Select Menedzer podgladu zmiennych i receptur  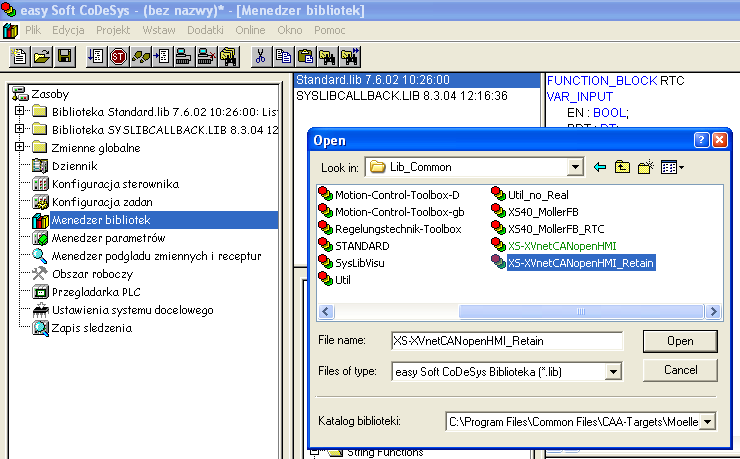click(156, 256)
